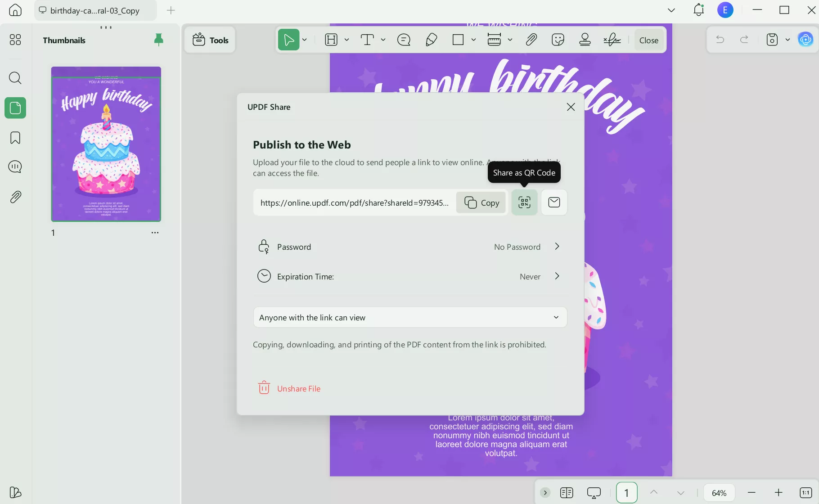The height and width of the screenshot is (504, 819).
Task: Open the Tools menu
Action: coord(210,40)
